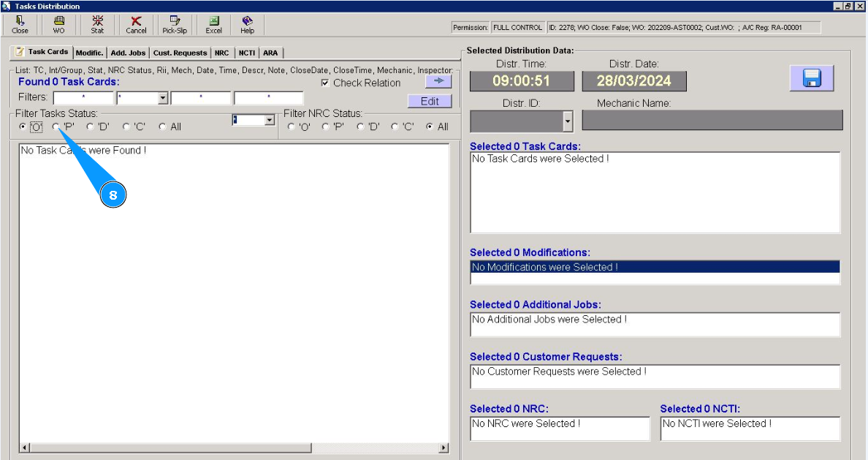Open the second Filters dropdown

click(x=163, y=98)
